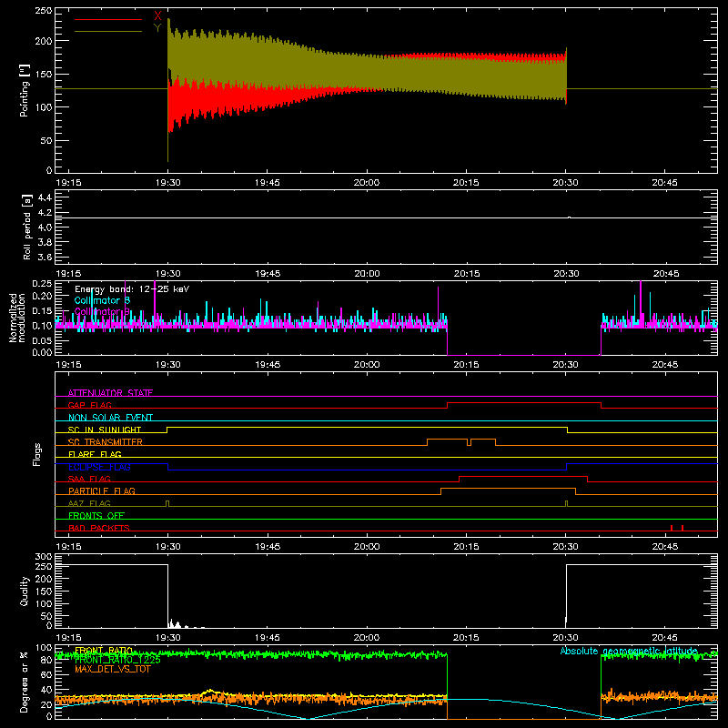Click the GAP_FLAG label
This screenshot has height=728, width=728.
click(89, 405)
